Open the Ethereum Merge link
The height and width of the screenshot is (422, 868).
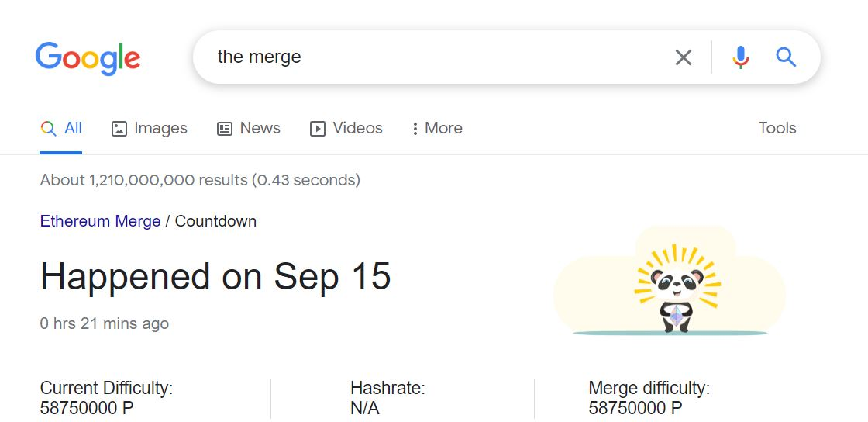point(100,221)
